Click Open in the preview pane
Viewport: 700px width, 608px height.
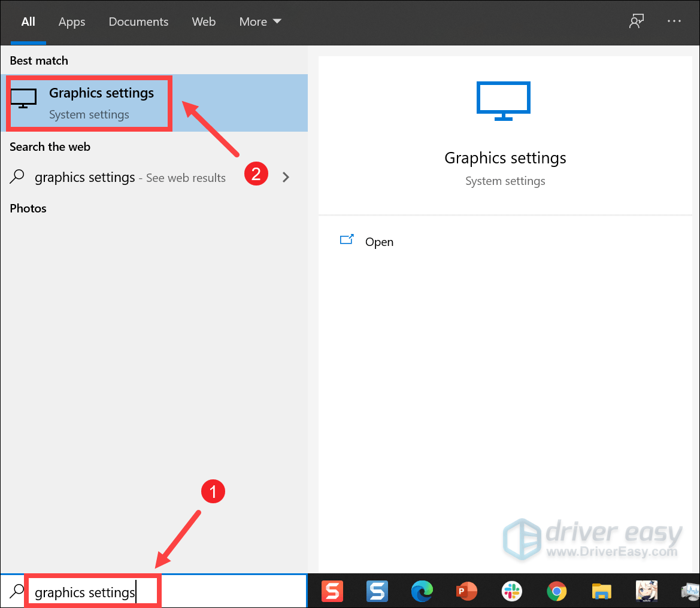(x=379, y=242)
